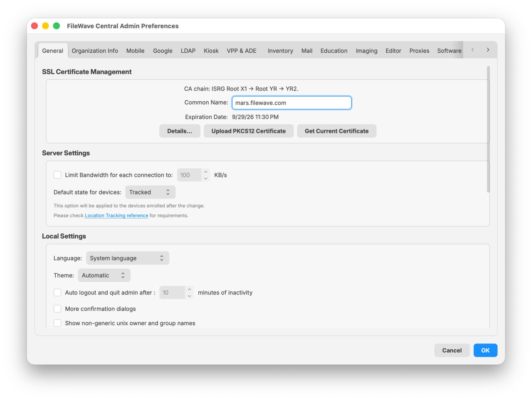Screen dimensions: 532x400
Task: Click the vertical scrollbar of preferences pane
Action: coord(488,129)
